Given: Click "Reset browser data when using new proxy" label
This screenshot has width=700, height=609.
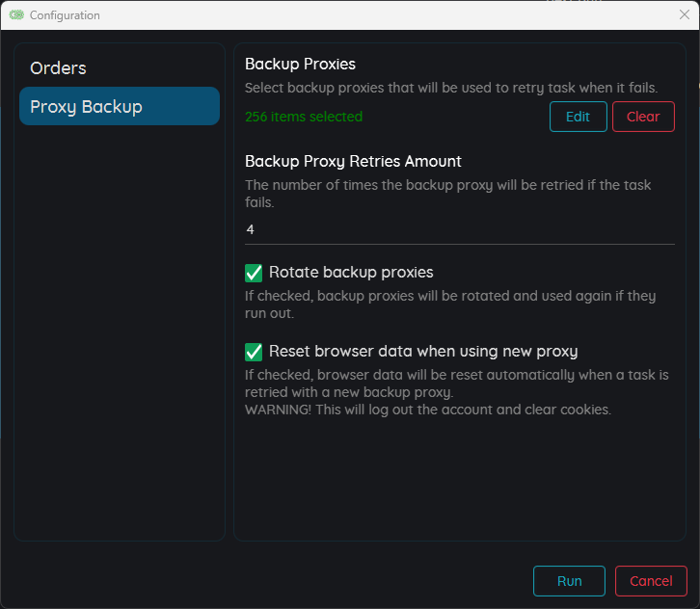Looking at the screenshot, I should tap(423, 351).
